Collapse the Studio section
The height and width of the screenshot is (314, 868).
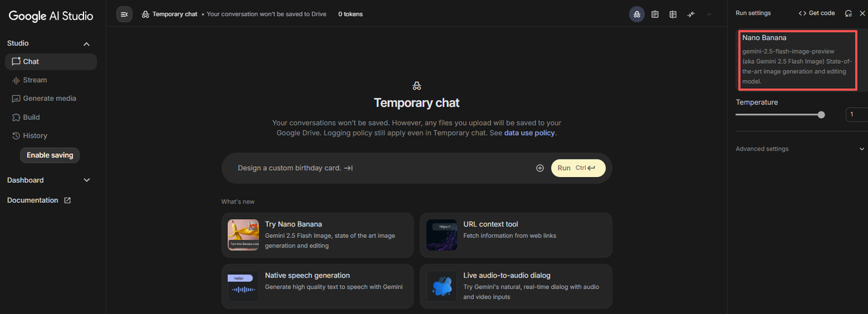tap(86, 44)
